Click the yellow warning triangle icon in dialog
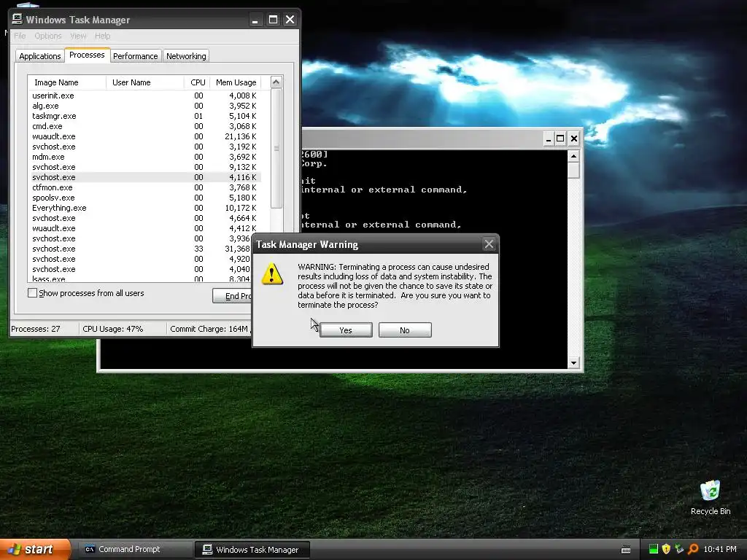747x560 pixels. [272, 274]
